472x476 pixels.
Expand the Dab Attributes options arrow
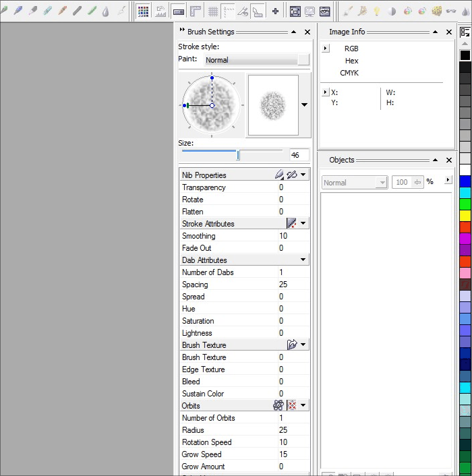coord(303,260)
